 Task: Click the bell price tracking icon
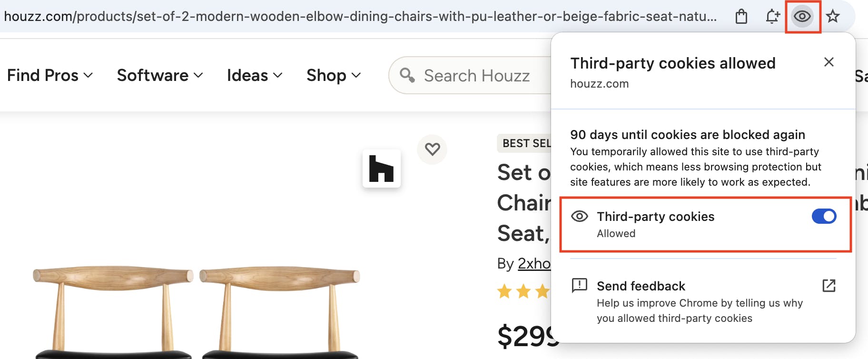tap(772, 17)
